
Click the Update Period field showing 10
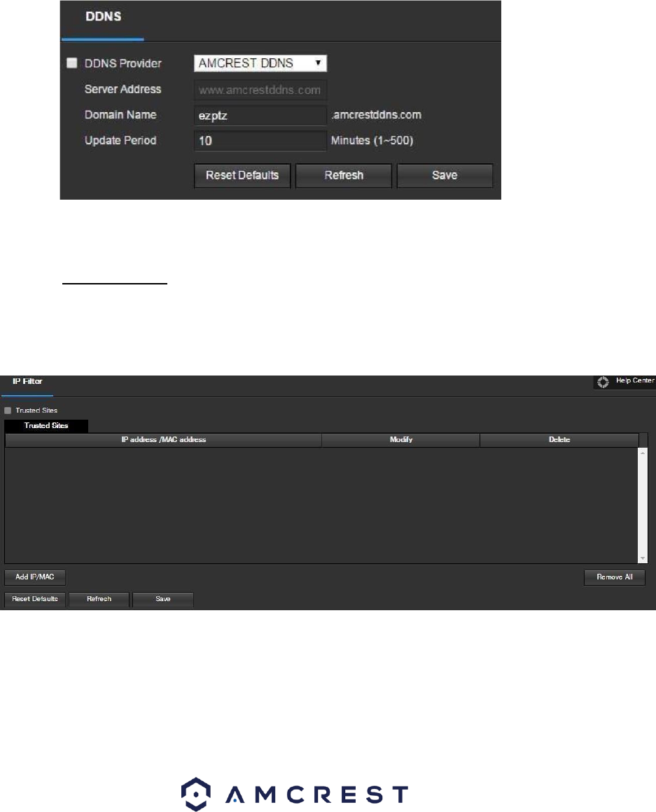[x=260, y=141]
